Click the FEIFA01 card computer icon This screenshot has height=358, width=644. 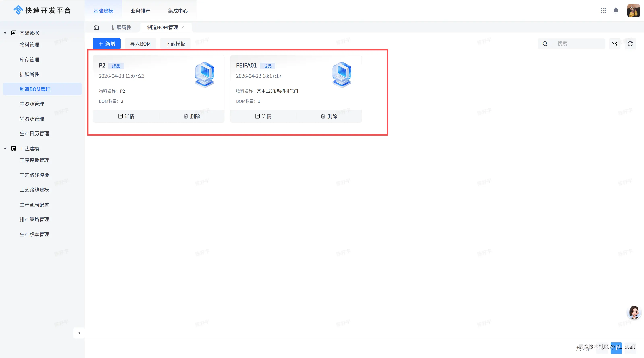[x=342, y=74]
